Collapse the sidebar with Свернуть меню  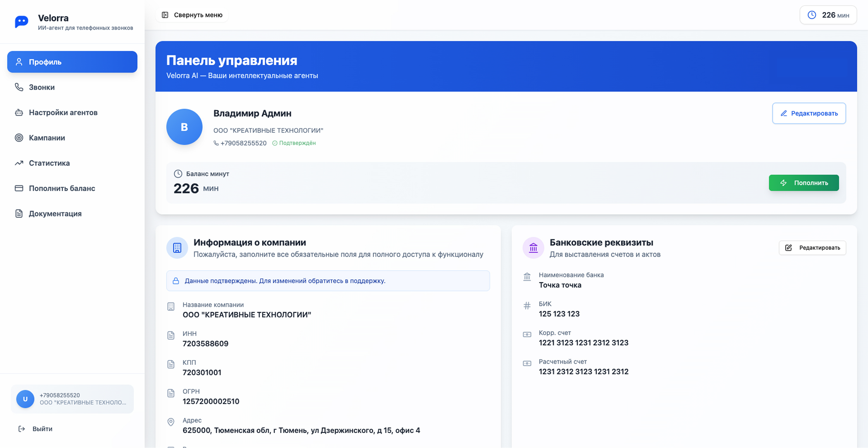(192, 15)
